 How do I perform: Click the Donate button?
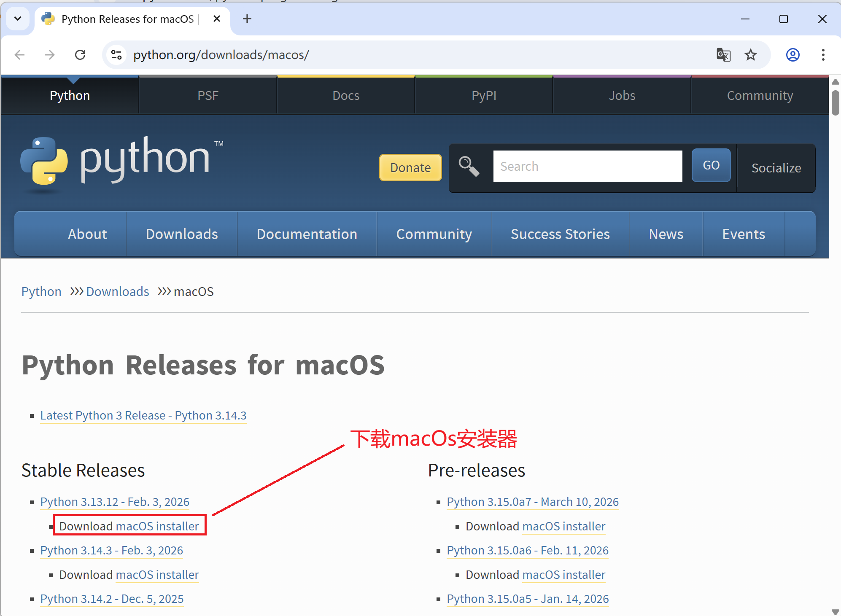point(410,167)
